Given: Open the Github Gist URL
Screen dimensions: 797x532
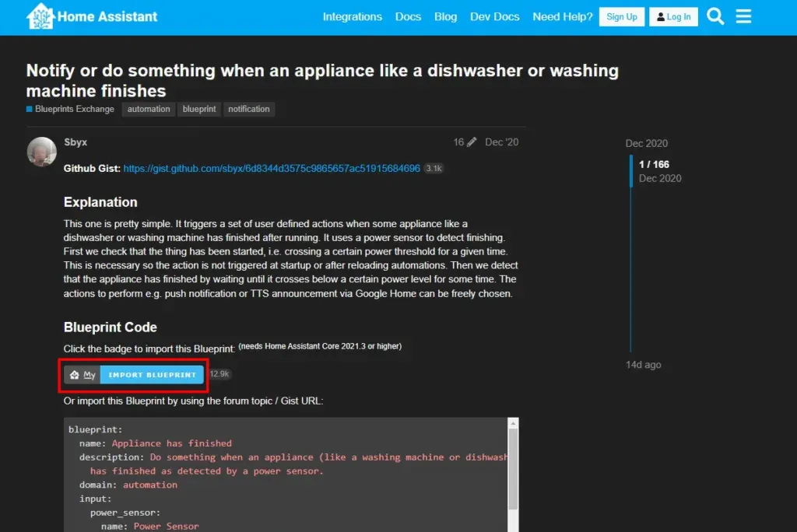Looking at the screenshot, I should click(x=272, y=168).
